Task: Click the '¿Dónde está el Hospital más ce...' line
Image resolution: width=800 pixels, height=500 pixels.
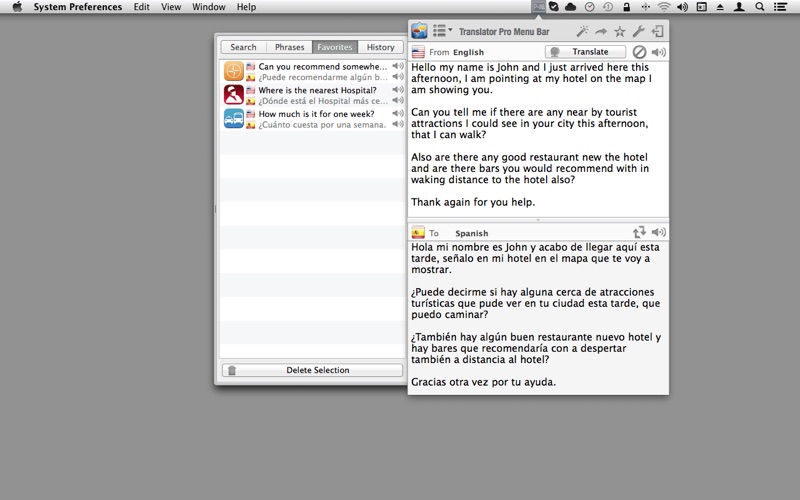Action: 322,101
